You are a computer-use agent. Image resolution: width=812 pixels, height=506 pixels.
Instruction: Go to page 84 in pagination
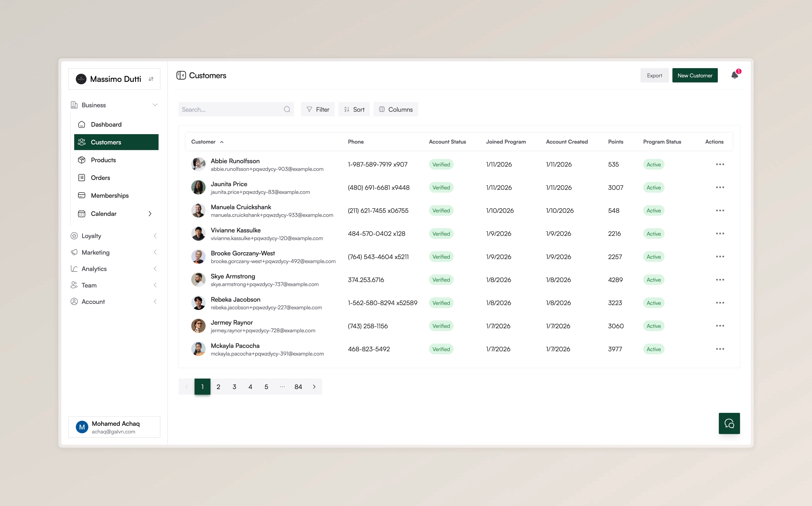point(298,387)
